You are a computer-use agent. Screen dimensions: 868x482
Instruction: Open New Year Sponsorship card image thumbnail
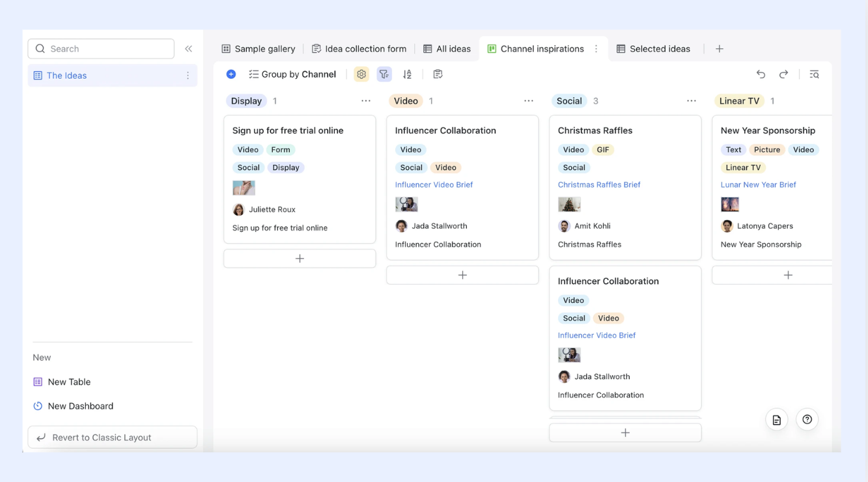pyautogui.click(x=730, y=205)
